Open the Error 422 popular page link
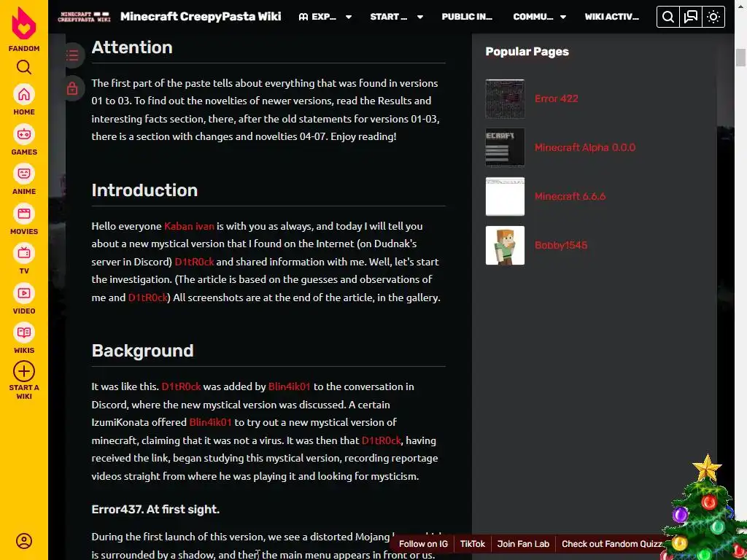The image size is (747, 560). click(556, 98)
